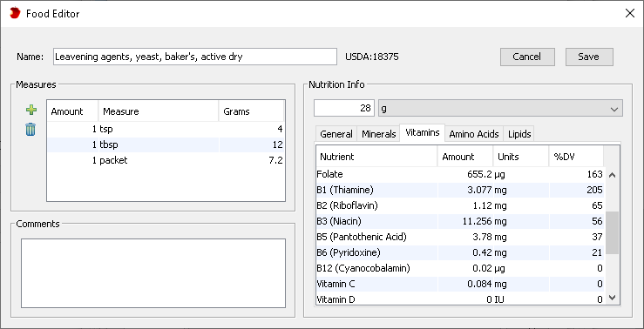Click the USDA:18375 label

[372, 57]
